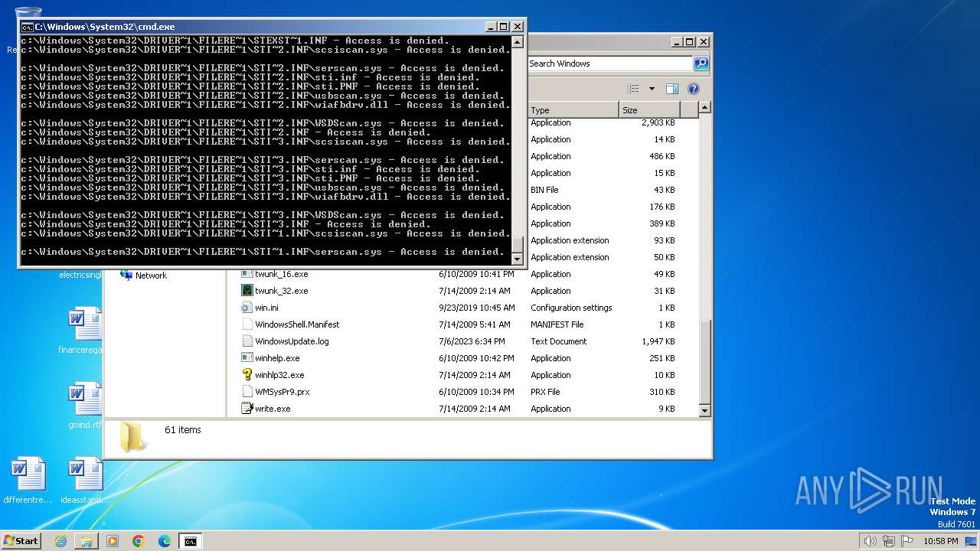Select the write.exe file icon
Image resolution: width=980 pixels, height=551 pixels.
click(247, 409)
